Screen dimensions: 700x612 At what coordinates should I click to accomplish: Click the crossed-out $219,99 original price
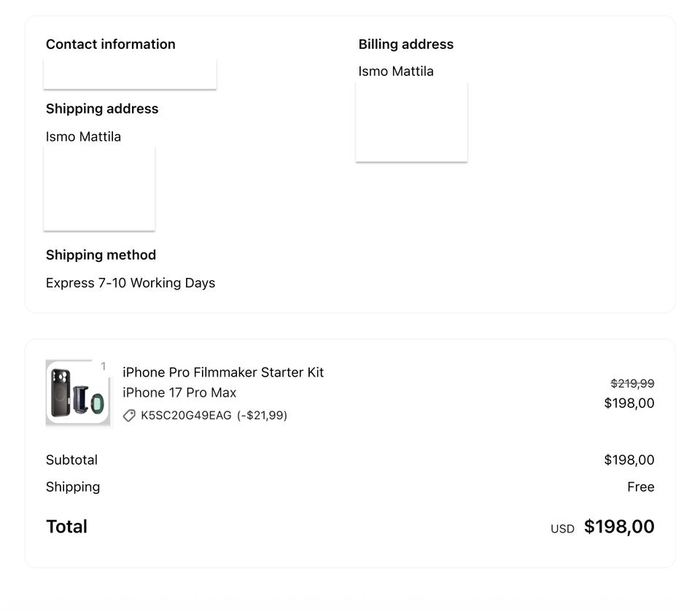632,384
